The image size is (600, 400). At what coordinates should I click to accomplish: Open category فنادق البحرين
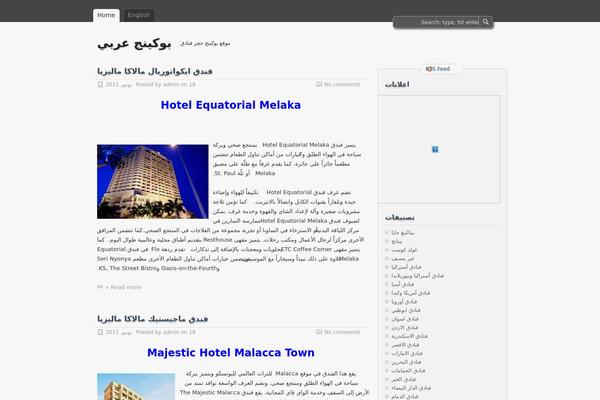406,362
